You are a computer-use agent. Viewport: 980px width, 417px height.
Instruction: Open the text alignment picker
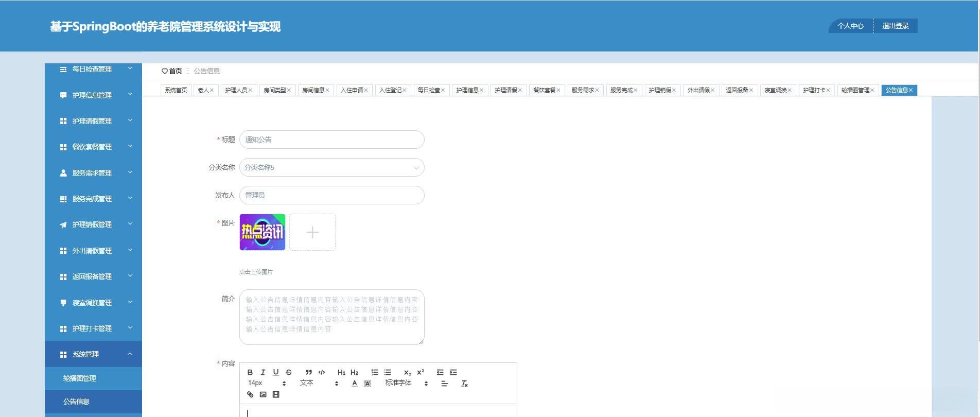tap(445, 384)
